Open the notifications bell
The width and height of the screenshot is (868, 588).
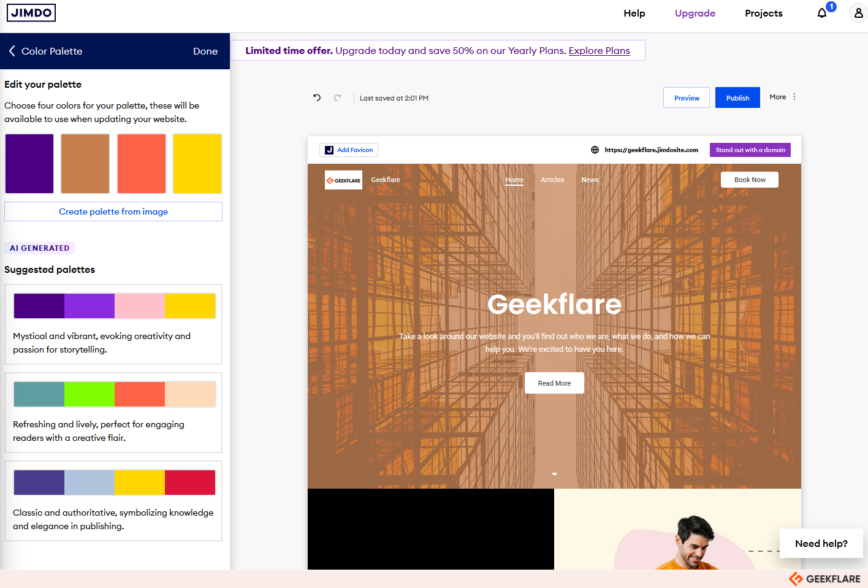click(822, 13)
